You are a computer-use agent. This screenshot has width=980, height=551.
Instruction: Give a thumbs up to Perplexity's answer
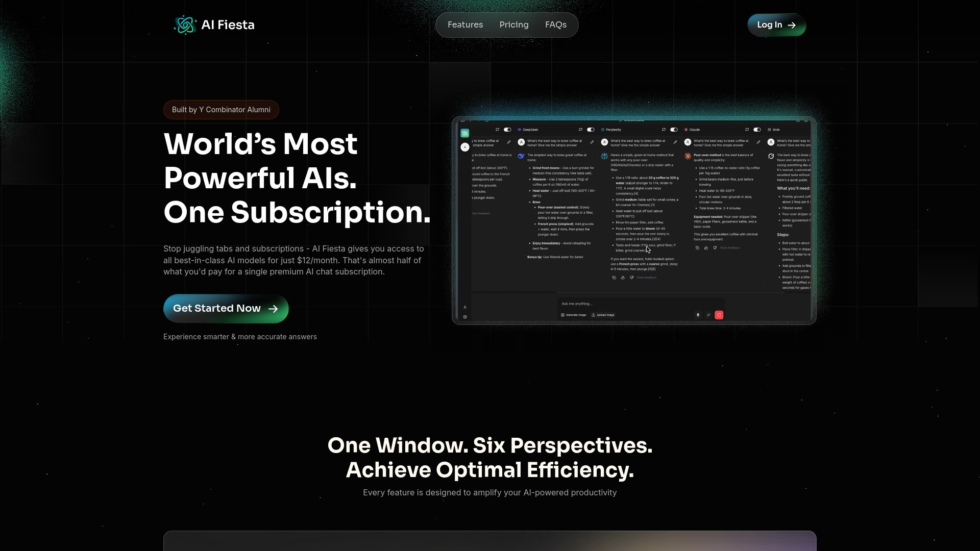623,278
